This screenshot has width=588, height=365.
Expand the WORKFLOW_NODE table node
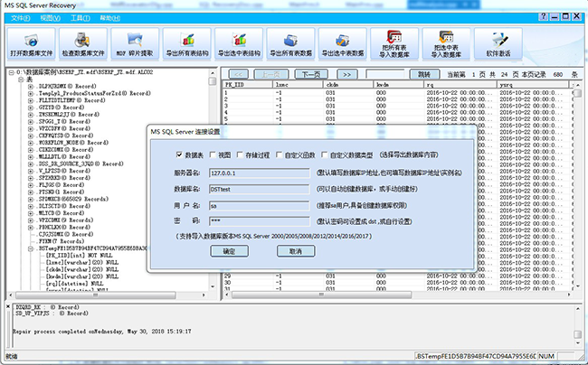[x=31, y=143]
